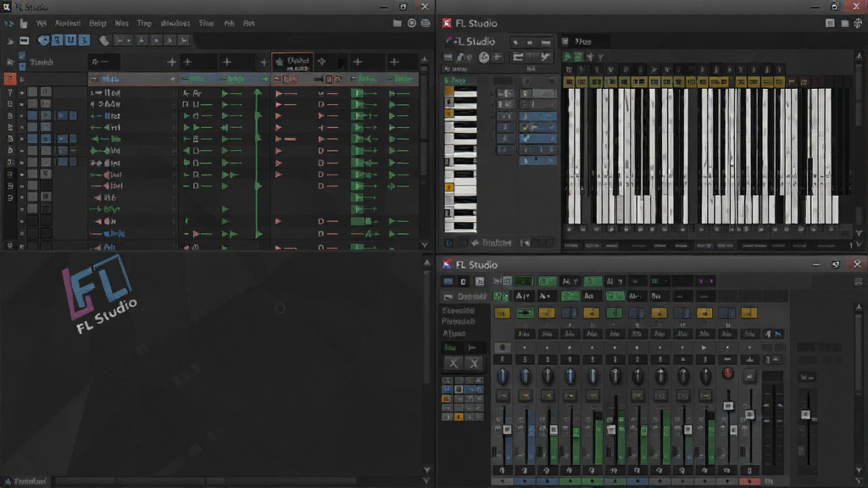Click the red knob in the mixer
868x488 pixels.
(x=727, y=374)
